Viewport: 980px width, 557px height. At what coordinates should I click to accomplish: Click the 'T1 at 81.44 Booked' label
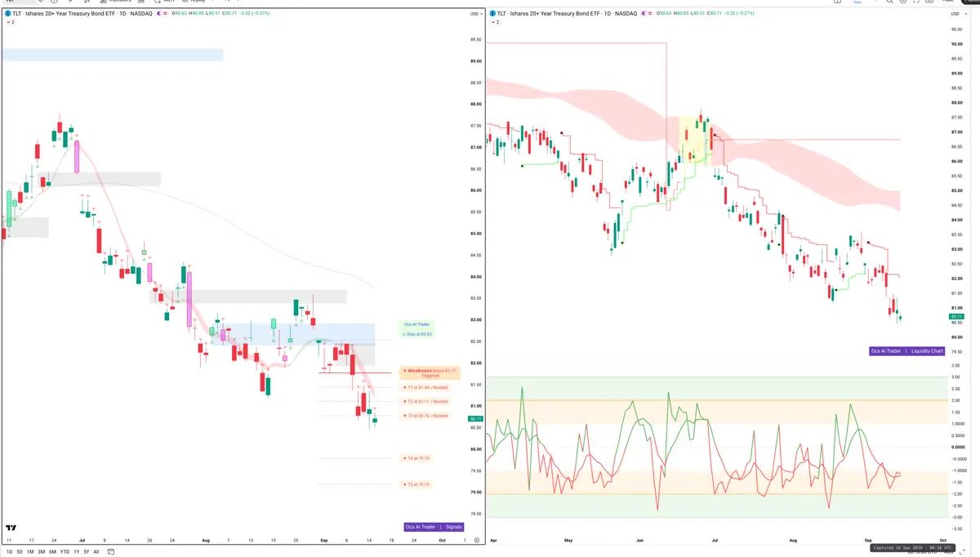425,387
